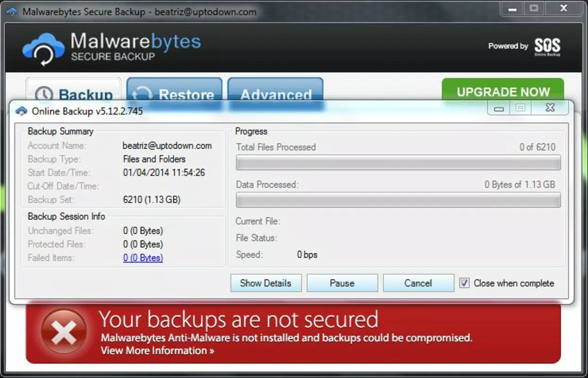Click the Malwarebytes cloud logo icon
588x378 pixels.
click(44, 50)
